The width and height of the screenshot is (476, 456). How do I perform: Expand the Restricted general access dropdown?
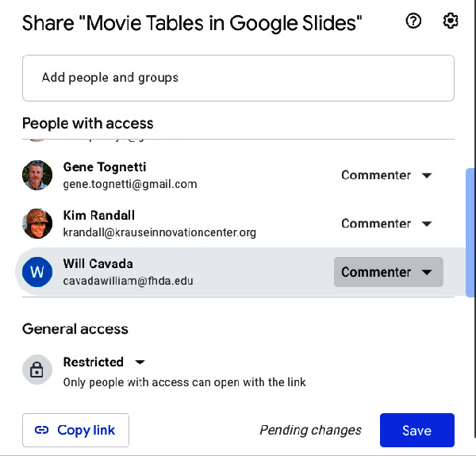point(104,362)
